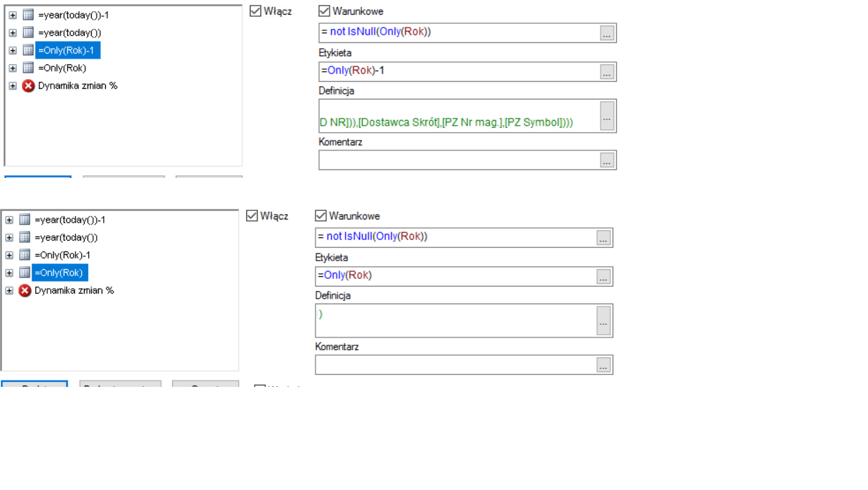Click the red error icon beside Dynamika zmian % in the upper list
Image resolution: width=868 pixels, height=490 pixels.
tap(28, 85)
